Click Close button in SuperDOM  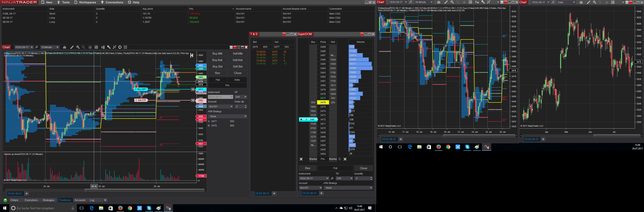(x=363, y=168)
